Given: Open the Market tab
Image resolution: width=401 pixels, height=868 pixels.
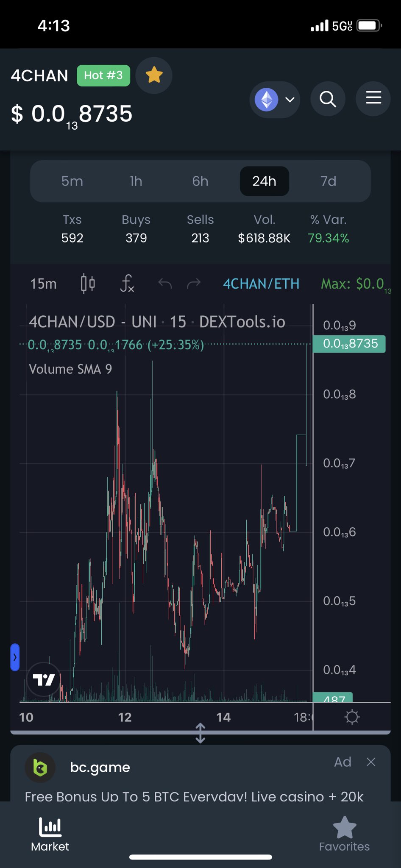Looking at the screenshot, I should tap(50, 835).
